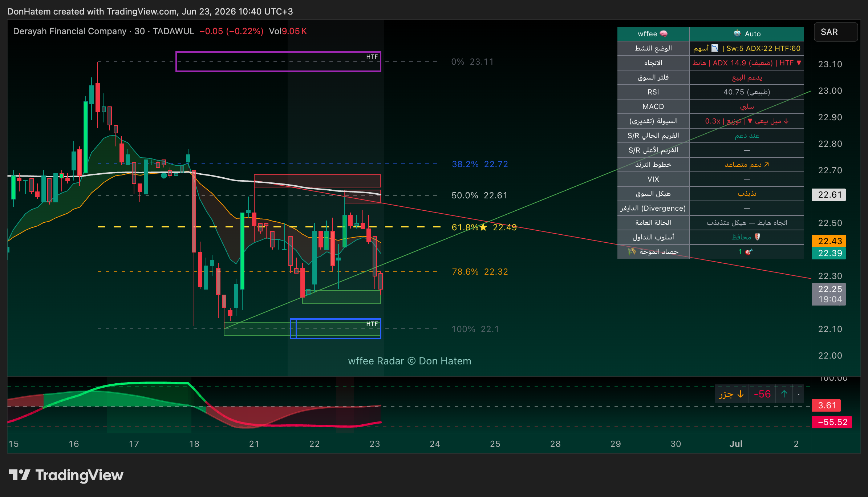Click the الحالة العامة row label
The width and height of the screenshot is (868, 497).
pyautogui.click(x=653, y=223)
